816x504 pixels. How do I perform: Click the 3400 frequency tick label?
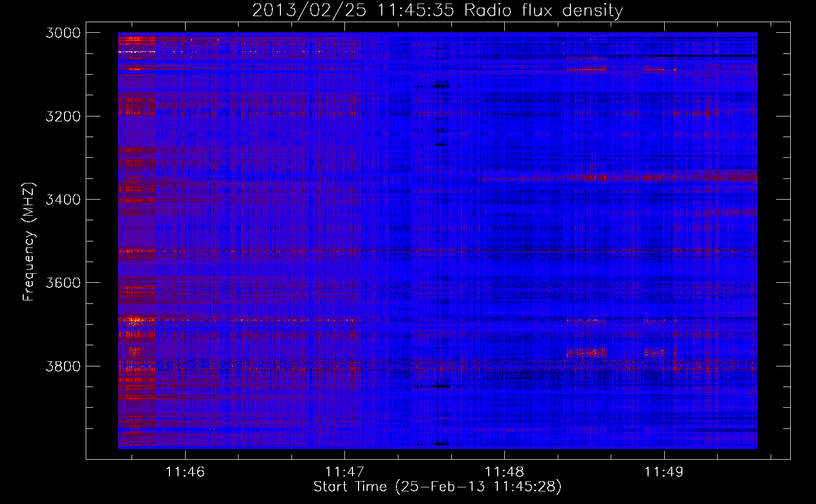click(63, 200)
